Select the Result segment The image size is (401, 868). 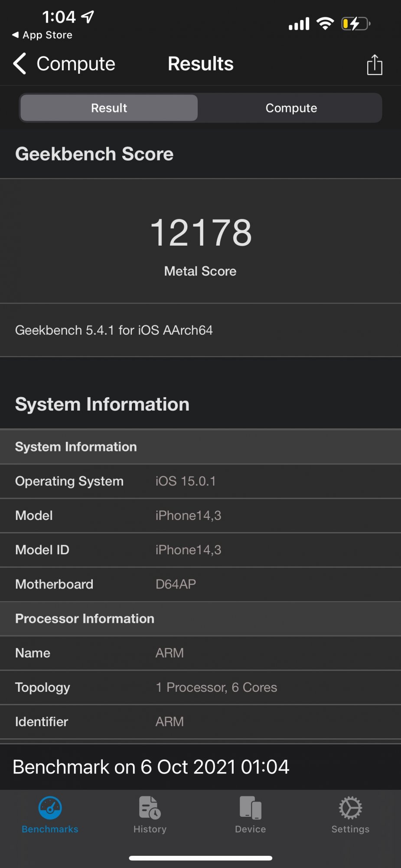pyautogui.click(x=109, y=108)
